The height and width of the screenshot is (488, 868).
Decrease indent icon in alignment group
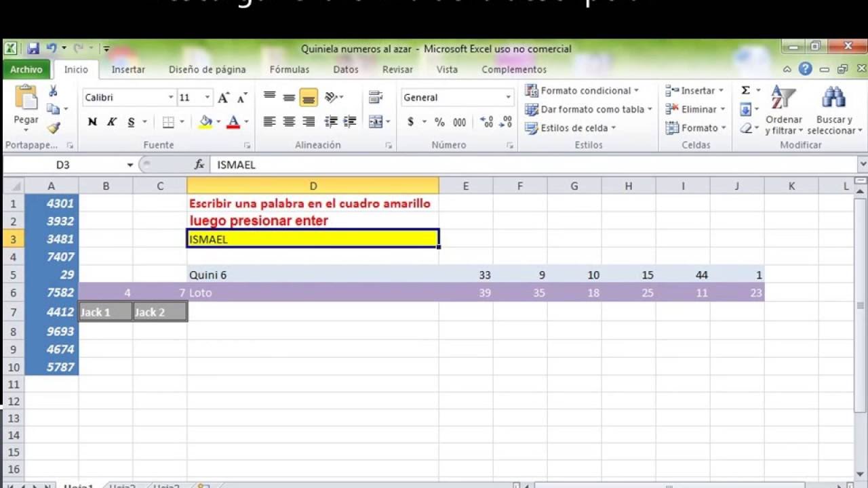pyautogui.click(x=331, y=122)
